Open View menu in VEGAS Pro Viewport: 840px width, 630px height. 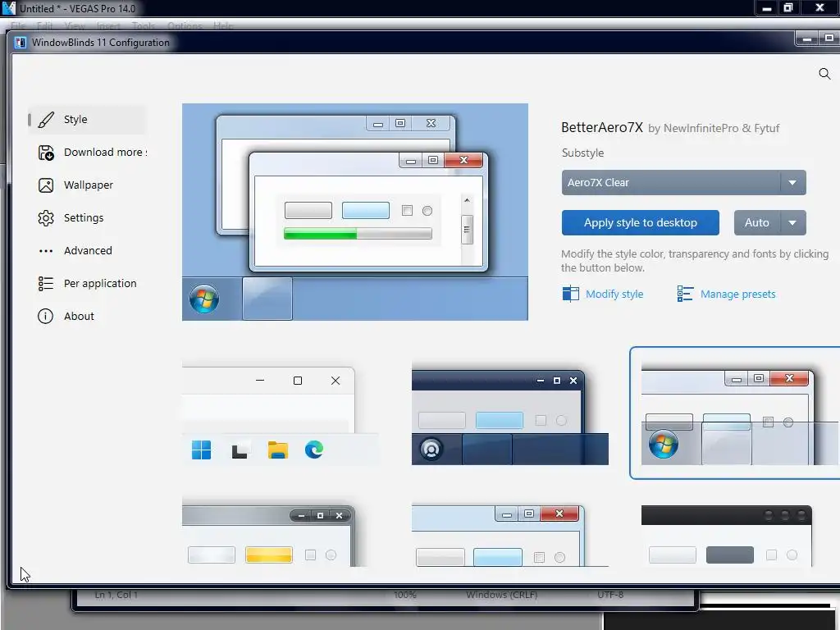pyautogui.click(x=75, y=25)
